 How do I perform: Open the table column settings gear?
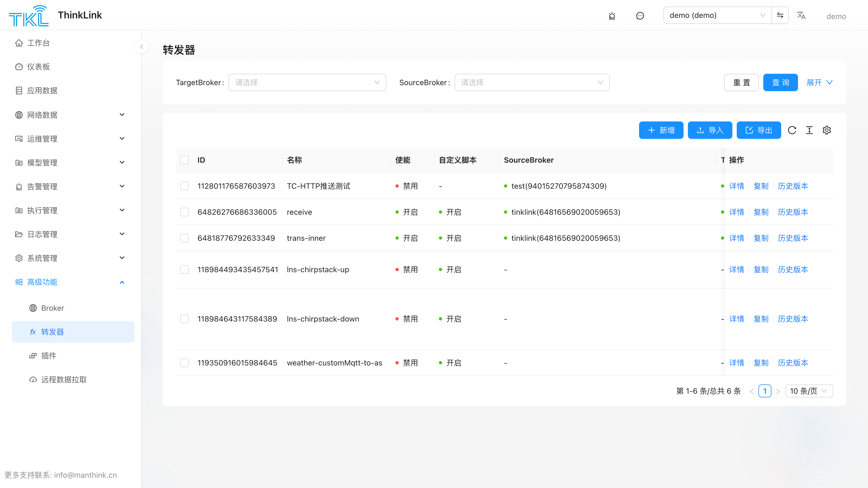tap(826, 130)
